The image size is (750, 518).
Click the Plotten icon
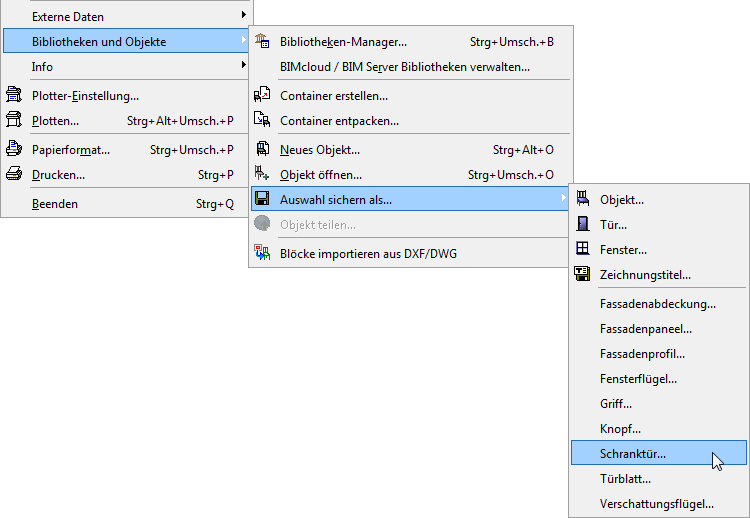[x=14, y=120]
